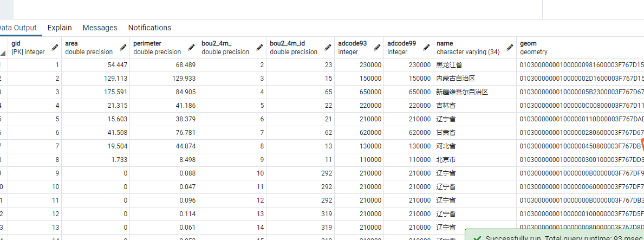The height and width of the screenshot is (240, 644).
Task: Select the adcode99 column header
Action: 408,48
